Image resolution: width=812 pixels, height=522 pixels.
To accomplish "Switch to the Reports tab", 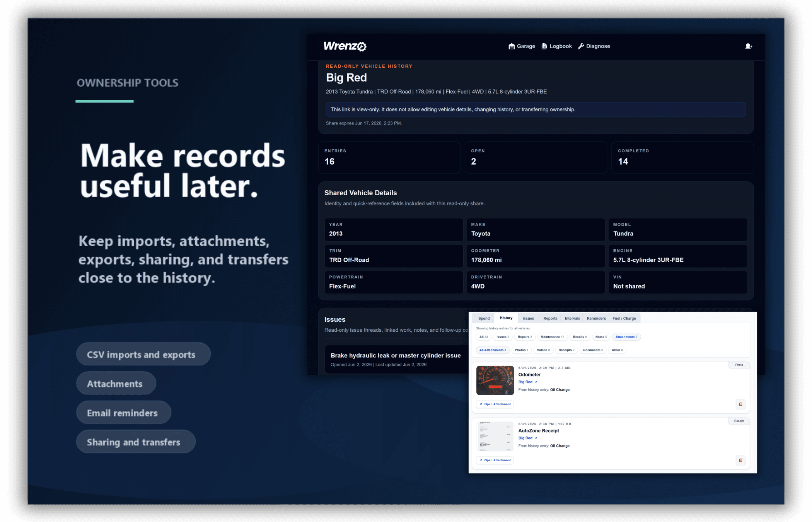I will click(550, 318).
